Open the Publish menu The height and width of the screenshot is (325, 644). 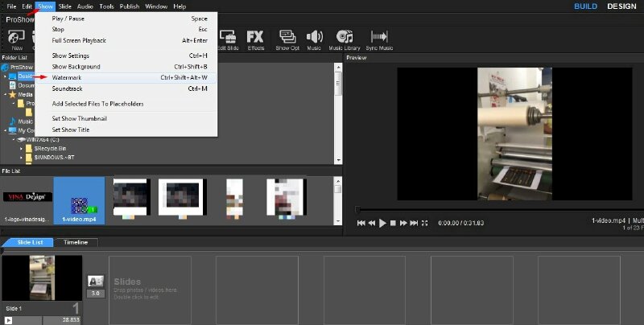pos(130,6)
